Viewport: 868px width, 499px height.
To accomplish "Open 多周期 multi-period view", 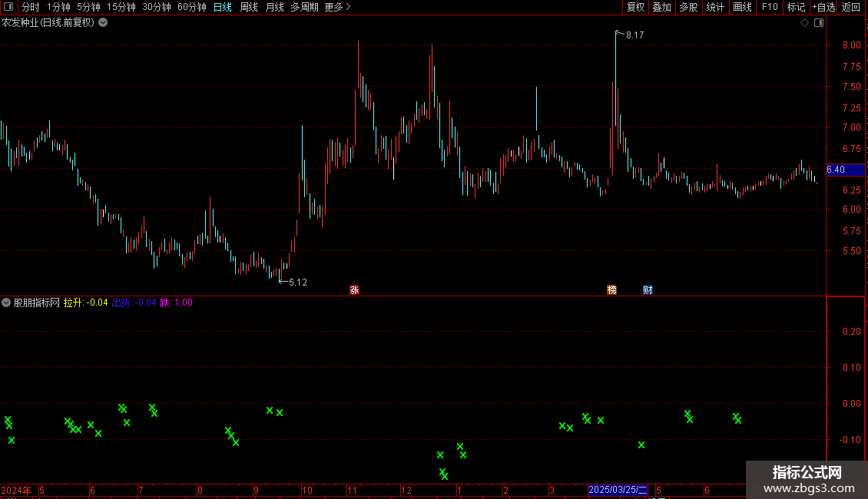I will 304,7.
